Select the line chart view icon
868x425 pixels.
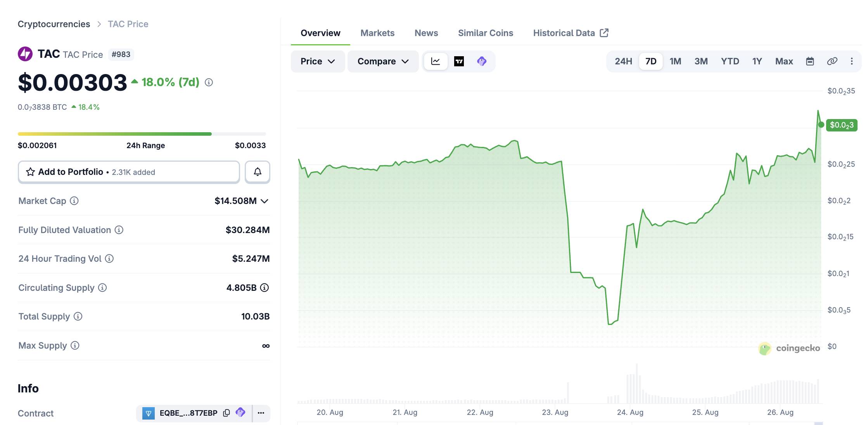click(436, 61)
